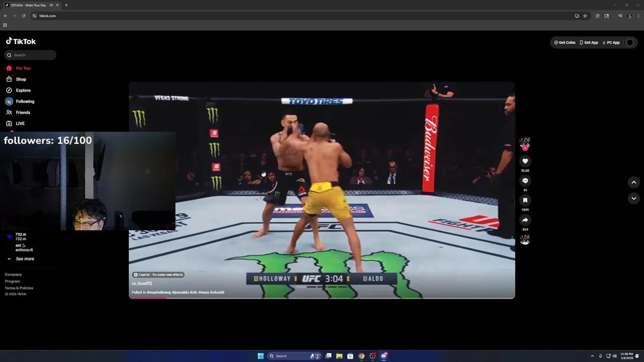Screen dimensions: 644x362
Task: Like the video with the heart icon
Action: 525,161
